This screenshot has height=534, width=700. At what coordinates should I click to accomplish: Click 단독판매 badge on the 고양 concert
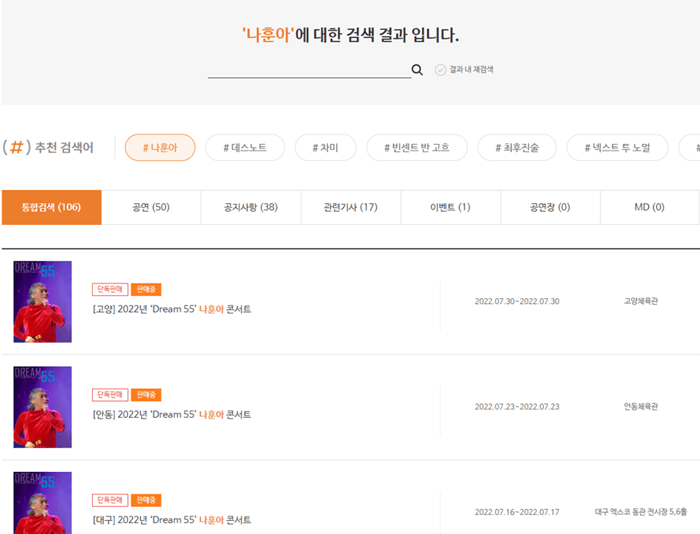(x=110, y=289)
